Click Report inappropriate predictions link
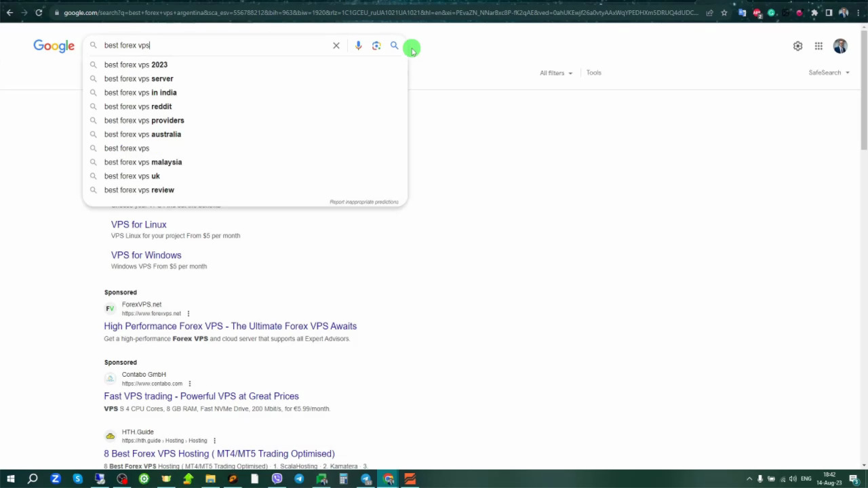 pos(364,202)
